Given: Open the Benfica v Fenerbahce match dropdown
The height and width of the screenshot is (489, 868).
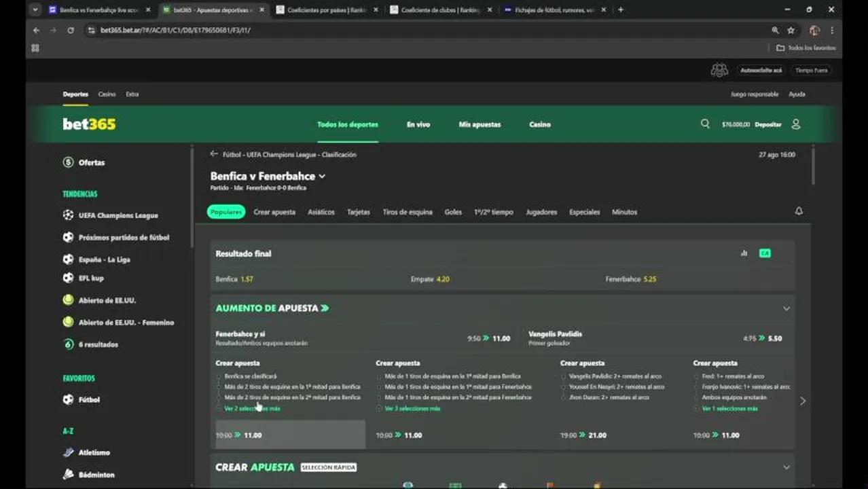Looking at the screenshot, I should pos(322,177).
